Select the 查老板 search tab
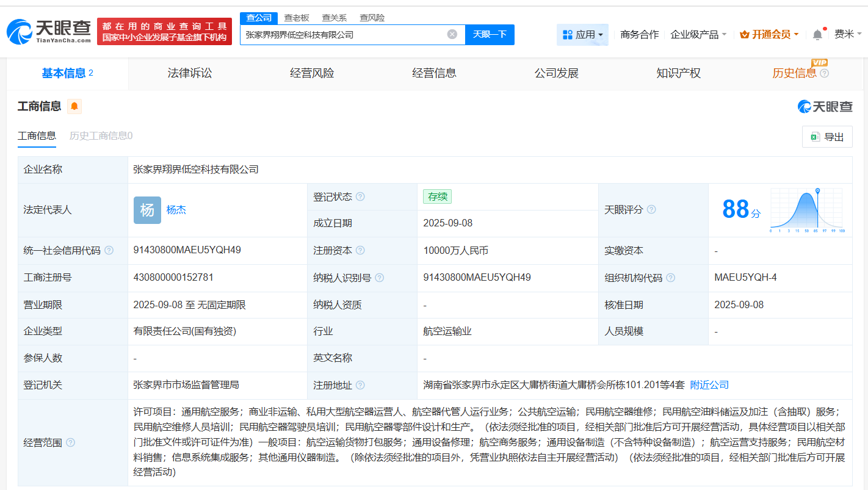 [x=297, y=18]
